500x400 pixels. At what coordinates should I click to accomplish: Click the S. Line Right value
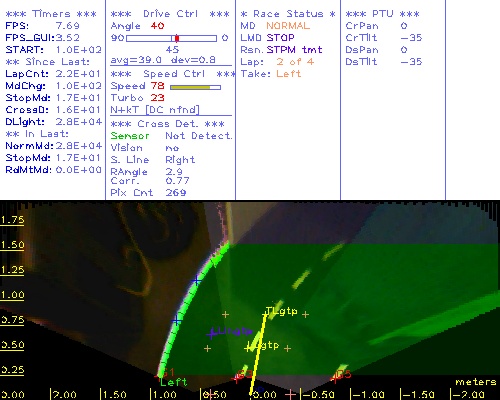click(x=180, y=160)
